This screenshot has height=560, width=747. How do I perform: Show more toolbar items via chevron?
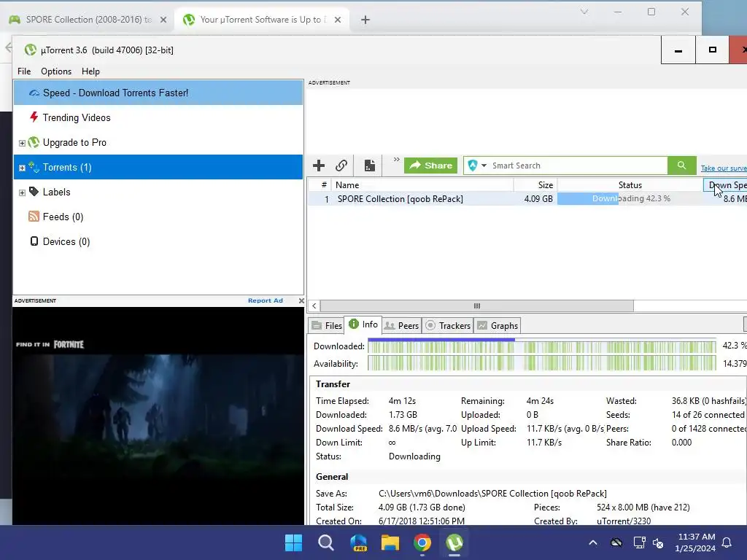coord(396,160)
